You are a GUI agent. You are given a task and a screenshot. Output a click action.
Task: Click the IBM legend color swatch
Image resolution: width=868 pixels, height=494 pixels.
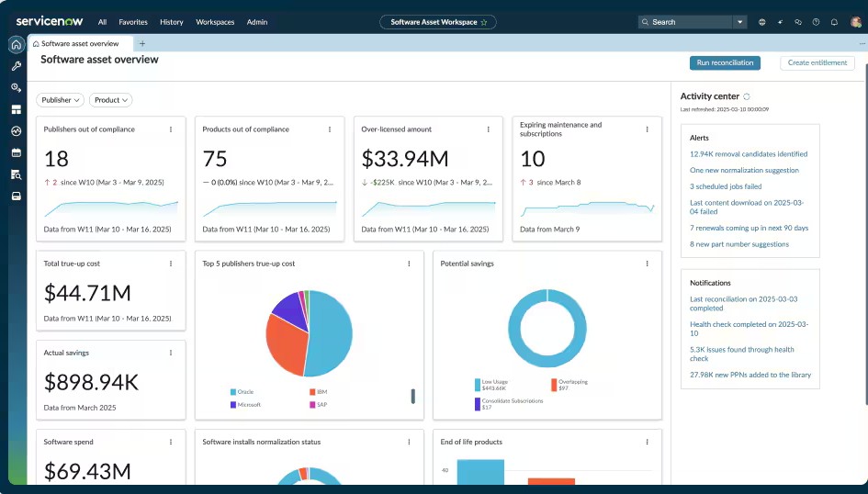313,392
